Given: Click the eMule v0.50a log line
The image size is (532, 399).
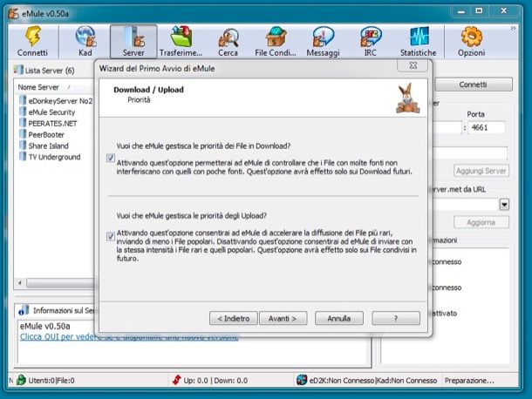Looking at the screenshot, I should click(x=45, y=326).
